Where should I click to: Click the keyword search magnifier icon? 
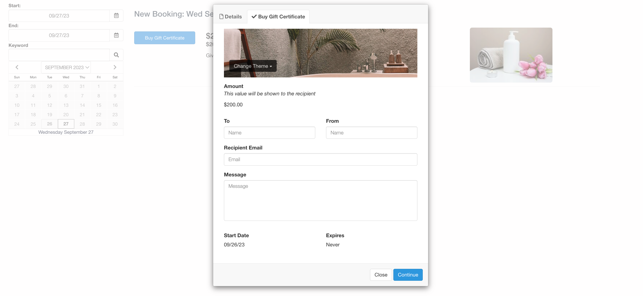coord(116,55)
